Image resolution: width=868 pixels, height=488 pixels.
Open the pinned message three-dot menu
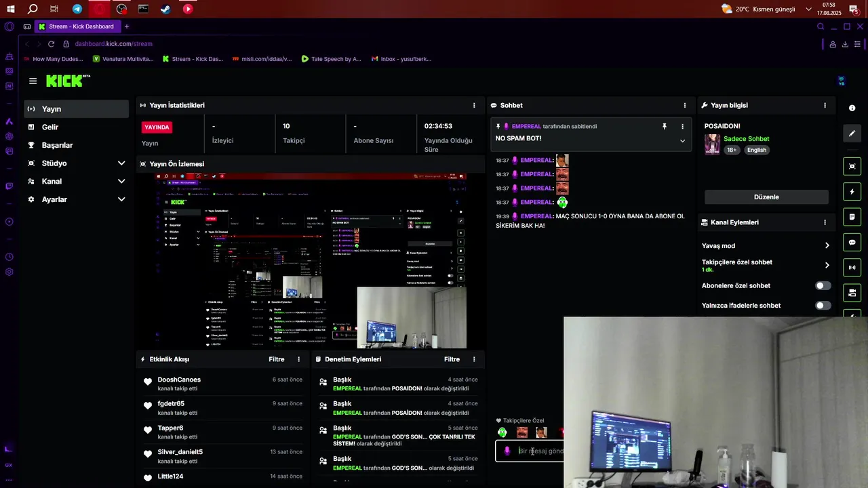click(x=682, y=126)
